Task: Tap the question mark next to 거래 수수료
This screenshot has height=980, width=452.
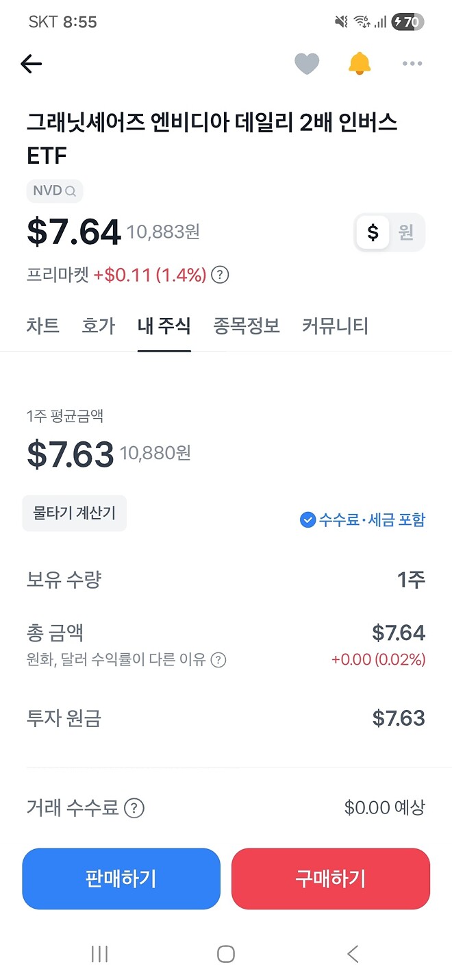Action: point(135,808)
